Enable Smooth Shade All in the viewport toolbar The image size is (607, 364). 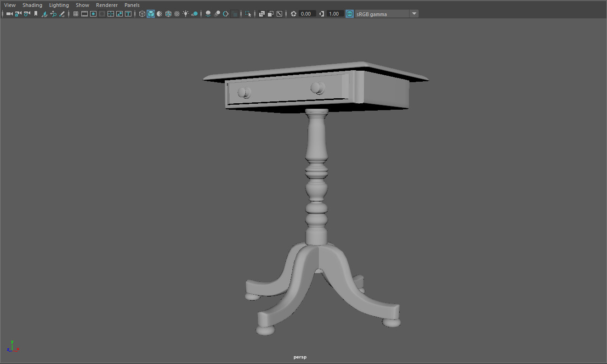pyautogui.click(x=151, y=13)
